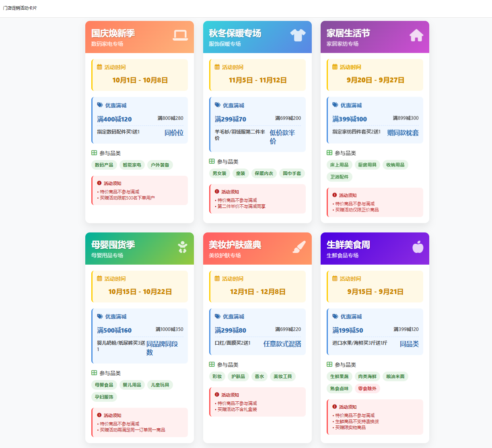Screen dimensions: 492x448
Task: Click warning icon beside 活动须知 in 美妆护肤盛典
Action: [217, 395]
